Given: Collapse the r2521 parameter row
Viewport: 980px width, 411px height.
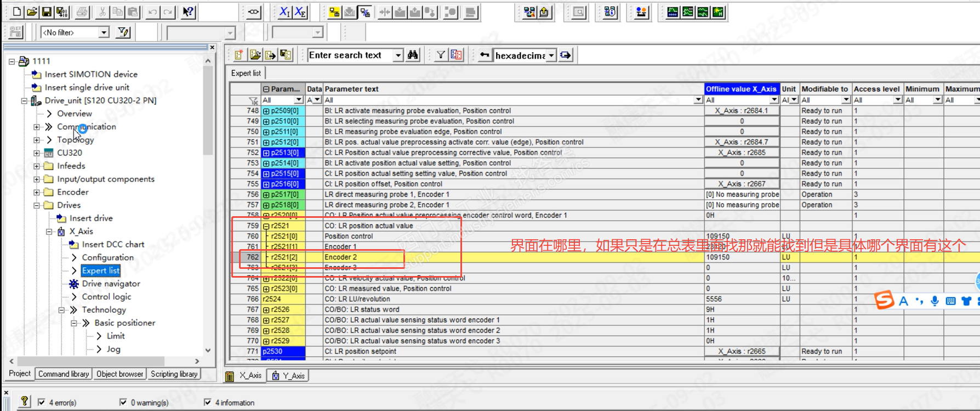Looking at the screenshot, I should coord(266,226).
